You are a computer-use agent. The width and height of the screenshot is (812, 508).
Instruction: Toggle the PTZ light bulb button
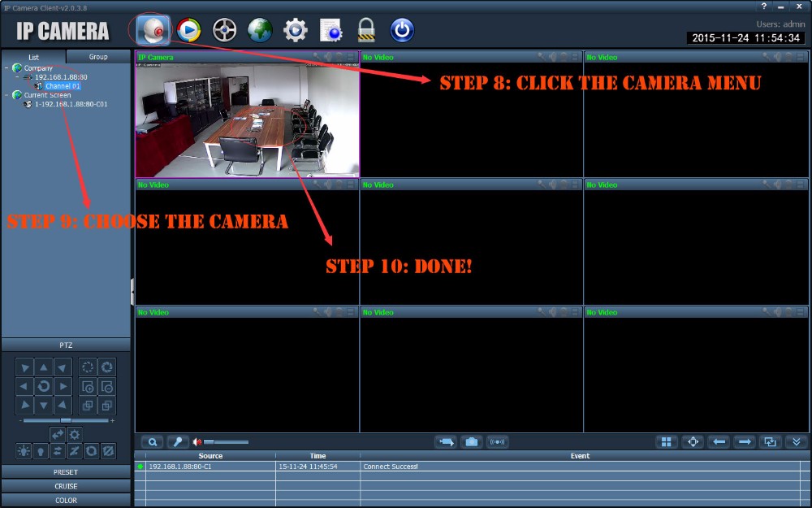pos(40,451)
